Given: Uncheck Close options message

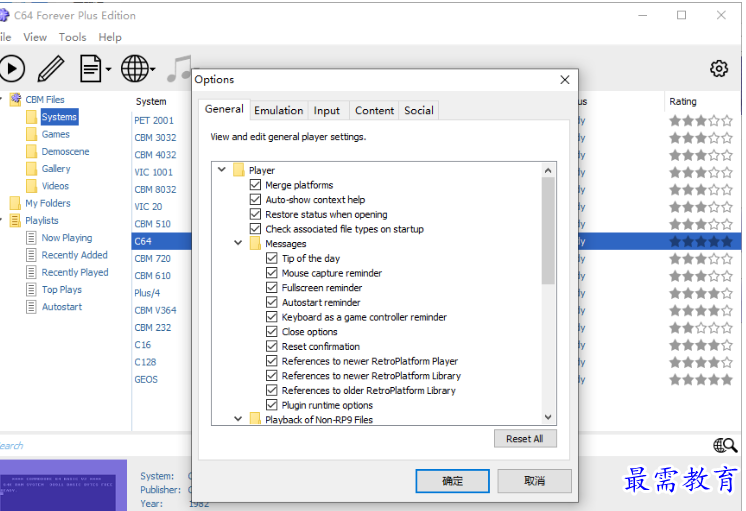Looking at the screenshot, I should 272,331.
